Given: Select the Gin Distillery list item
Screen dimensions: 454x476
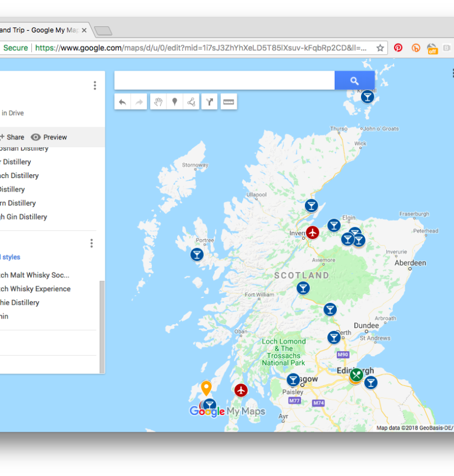Looking at the screenshot, I should 24,217.
